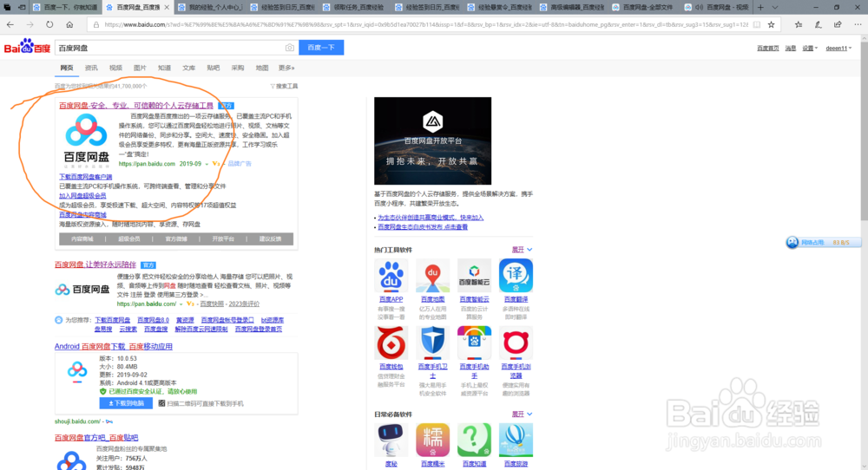Refresh the page with the reload icon
Screen dimensions: 868x470
[x=49, y=24]
